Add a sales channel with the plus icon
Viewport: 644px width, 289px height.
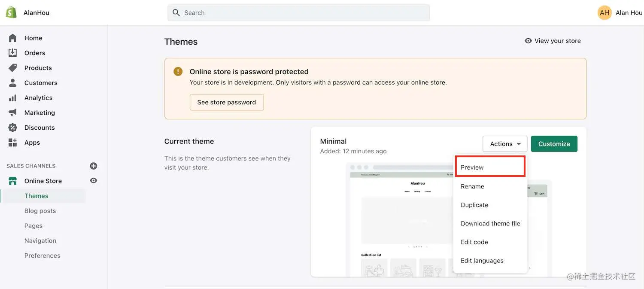94,166
